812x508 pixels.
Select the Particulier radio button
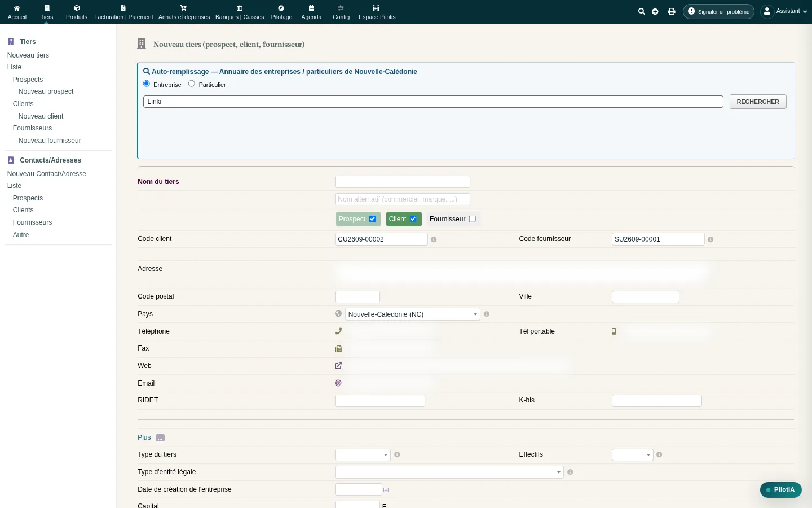[192, 84]
